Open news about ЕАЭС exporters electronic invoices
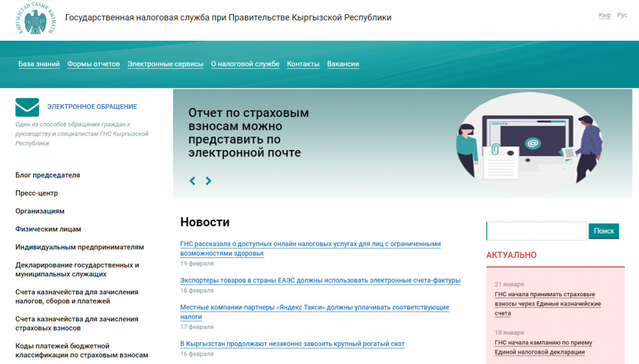Viewport: 639px width, 364px height. 320,280
